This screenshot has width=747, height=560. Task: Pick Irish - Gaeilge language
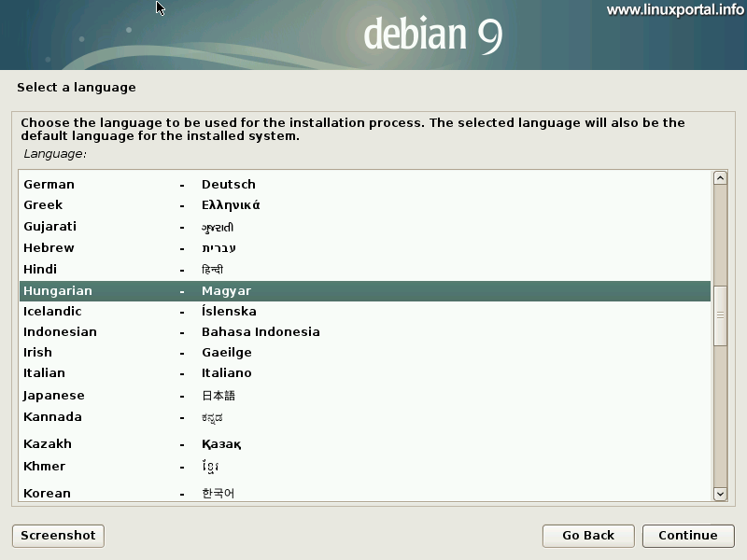pyautogui.click(x=365, y=353)
